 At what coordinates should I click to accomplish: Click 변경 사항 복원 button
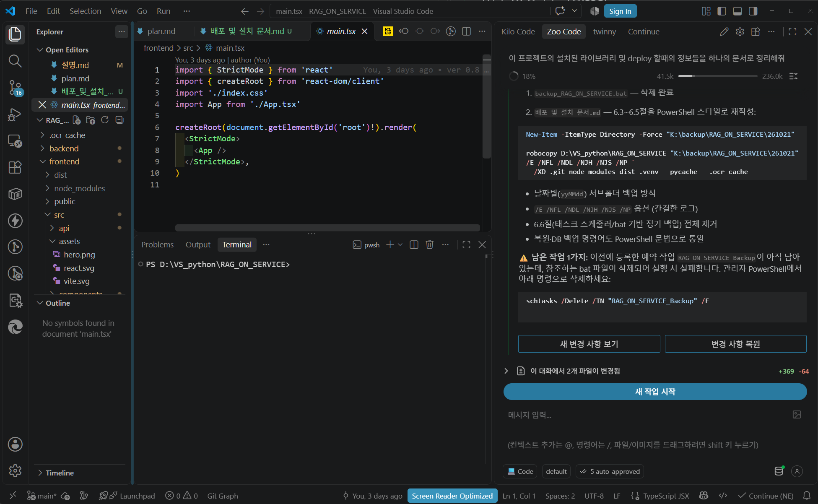click(735, 344)
